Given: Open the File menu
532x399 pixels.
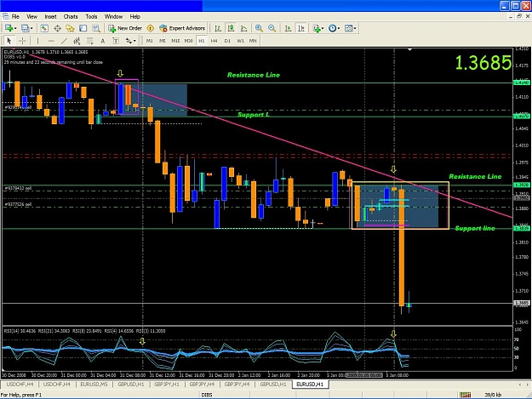Looking at the screenshot, I should pos(15,17).
